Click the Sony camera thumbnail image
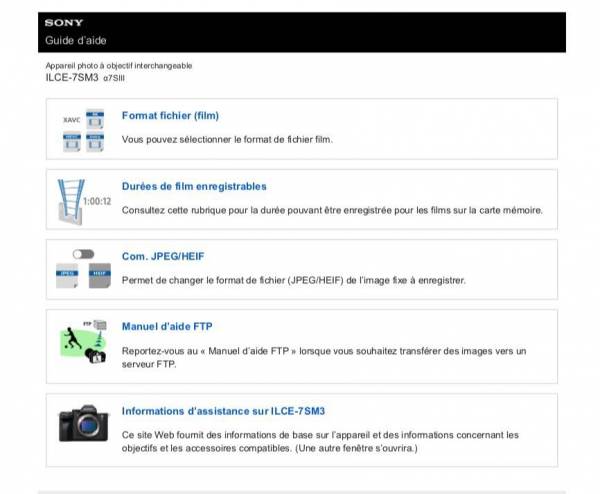Screen dimensions: 600x494 coord(82,424)
